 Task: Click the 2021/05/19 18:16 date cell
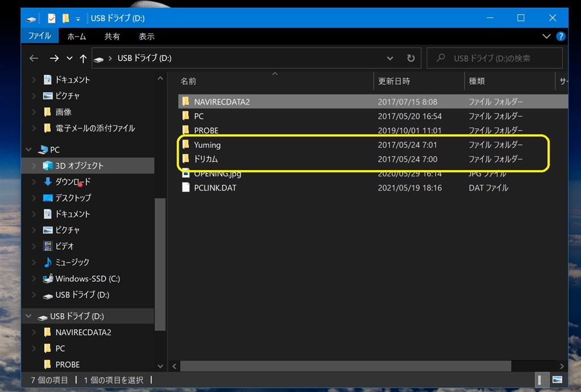click(x=410, y=188)
